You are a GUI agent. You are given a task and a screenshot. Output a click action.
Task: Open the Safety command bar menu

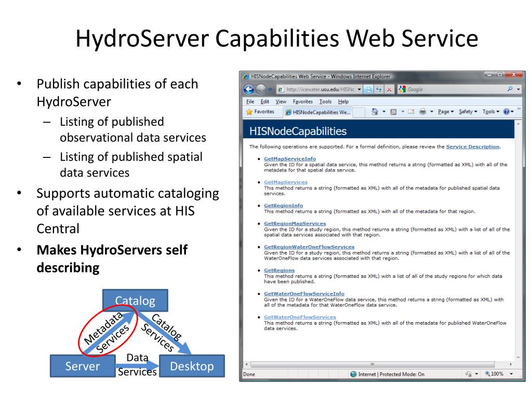pos(468,112)
